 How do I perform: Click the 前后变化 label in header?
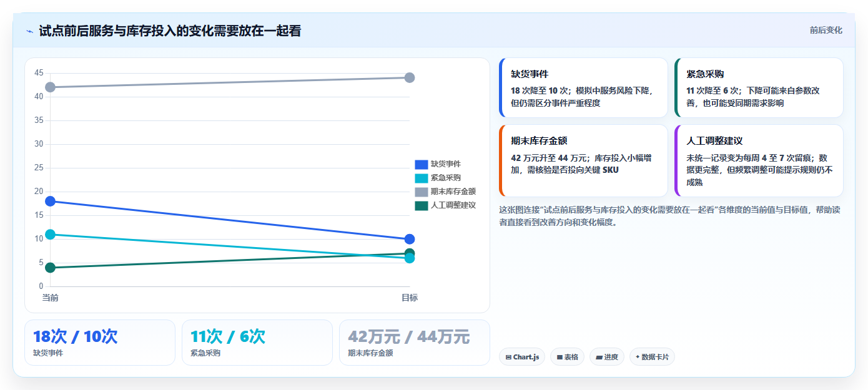coord(826,30)
